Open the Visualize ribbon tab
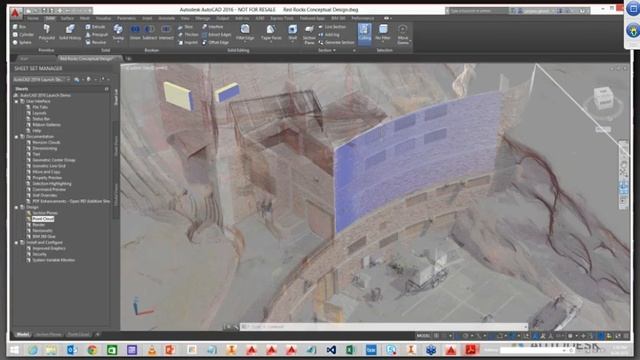Screen dimensions: 640x360 [x=103, y=18]
